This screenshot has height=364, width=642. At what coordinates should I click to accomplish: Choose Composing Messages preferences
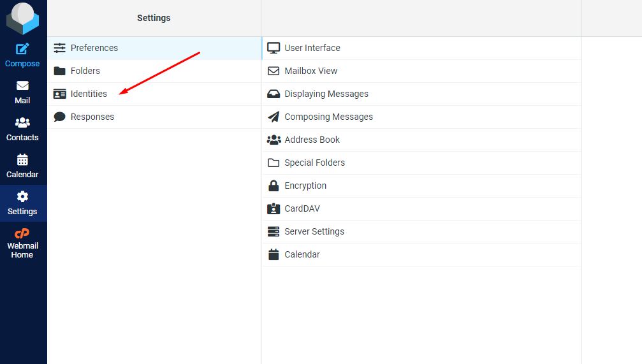(328, 117)
